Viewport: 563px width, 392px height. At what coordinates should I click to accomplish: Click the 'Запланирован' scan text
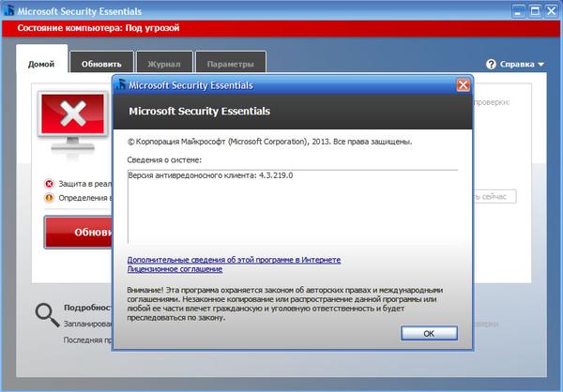click(x=88, y=324)
